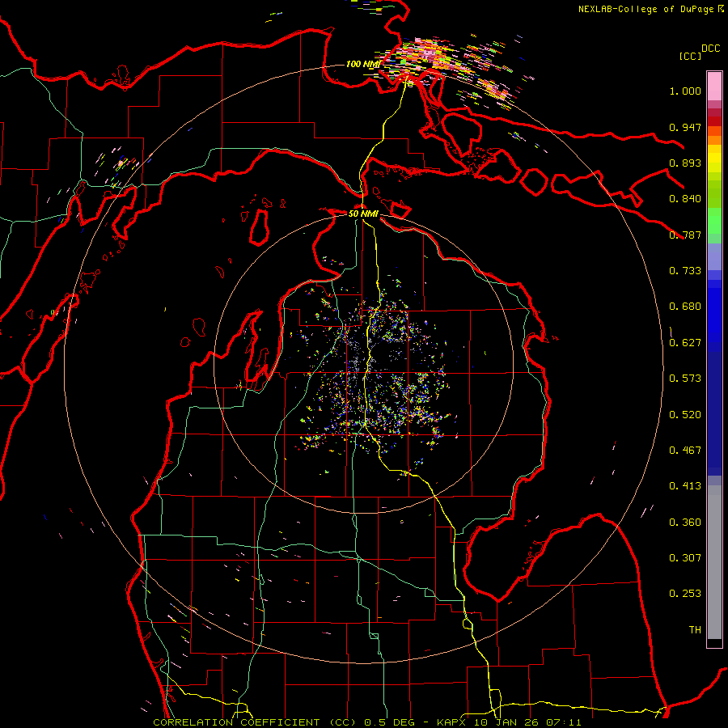Click the 1.000 color scale value
The width and height of the screenshot is (728, 728).
(685, 91)
